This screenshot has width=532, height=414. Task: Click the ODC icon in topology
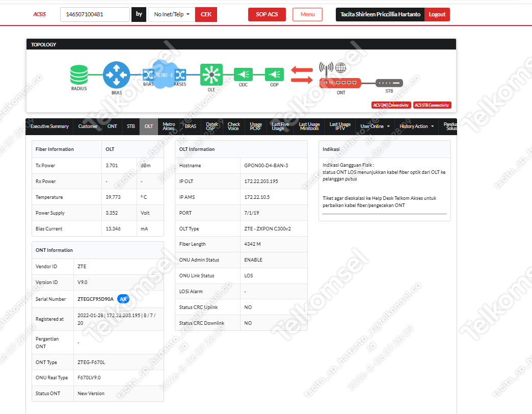tap(243, 74)
